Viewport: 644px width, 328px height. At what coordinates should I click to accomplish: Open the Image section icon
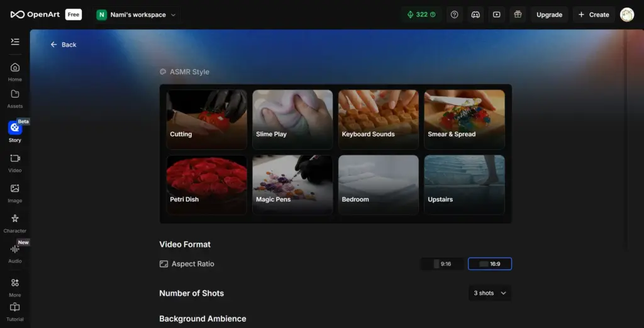(x=15, y=189)
